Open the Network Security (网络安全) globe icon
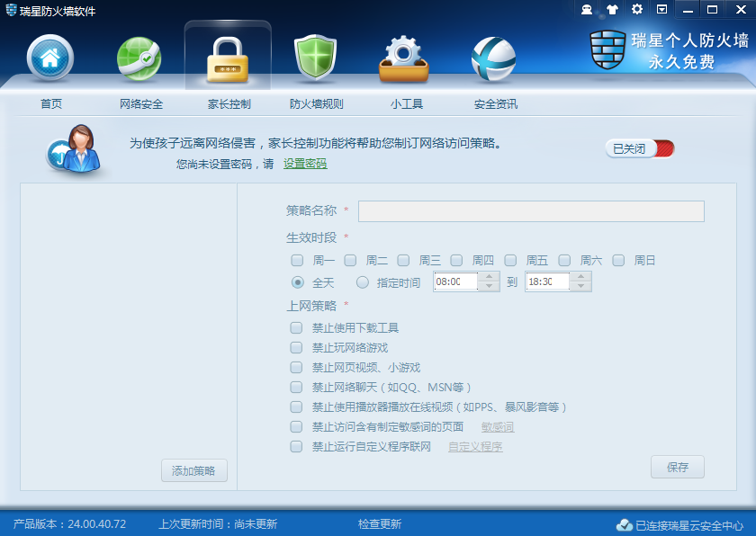Viewport: 756px width, 536px height. pyautogui.click(x=139, y=58)
